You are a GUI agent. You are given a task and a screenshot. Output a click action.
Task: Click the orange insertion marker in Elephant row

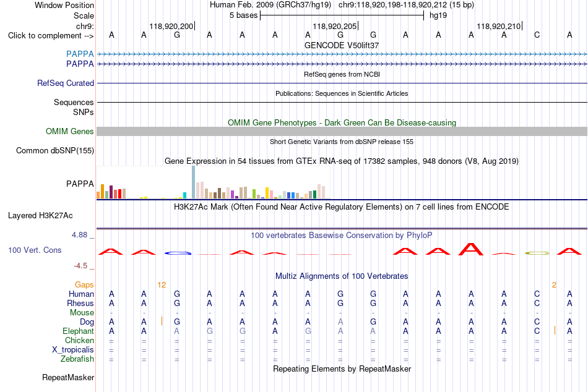(x=555, y=331)
